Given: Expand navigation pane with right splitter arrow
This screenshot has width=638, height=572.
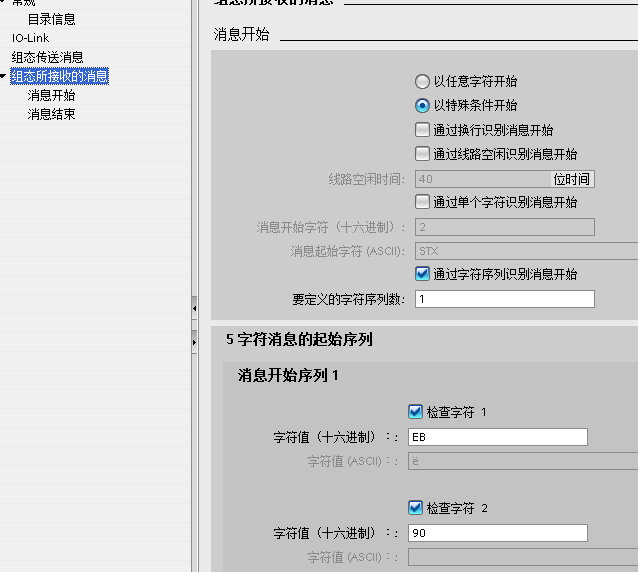Looking at the screenshot, I should click(194, 342).
